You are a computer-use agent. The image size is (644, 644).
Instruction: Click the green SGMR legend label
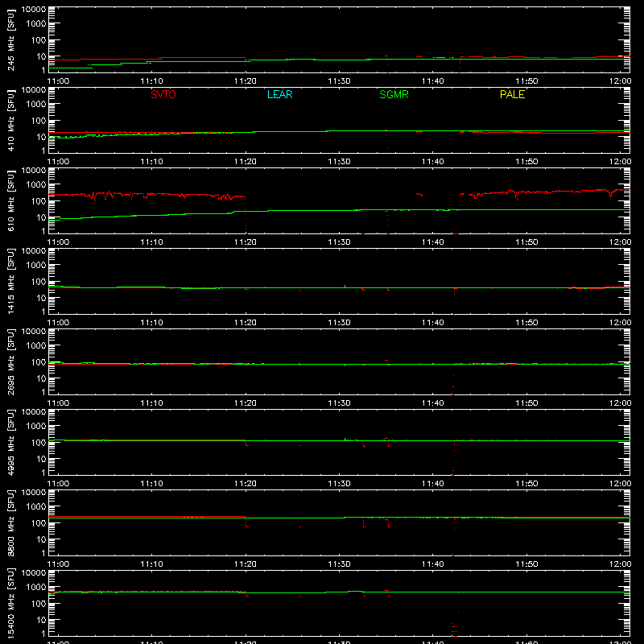[x=394, y=94]
